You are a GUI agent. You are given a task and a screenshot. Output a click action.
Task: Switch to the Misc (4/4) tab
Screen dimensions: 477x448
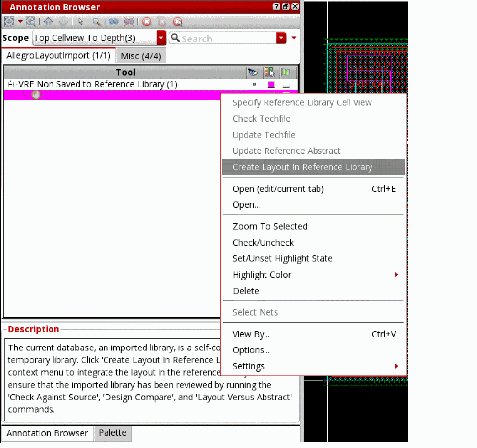click(x=141, y=56)
